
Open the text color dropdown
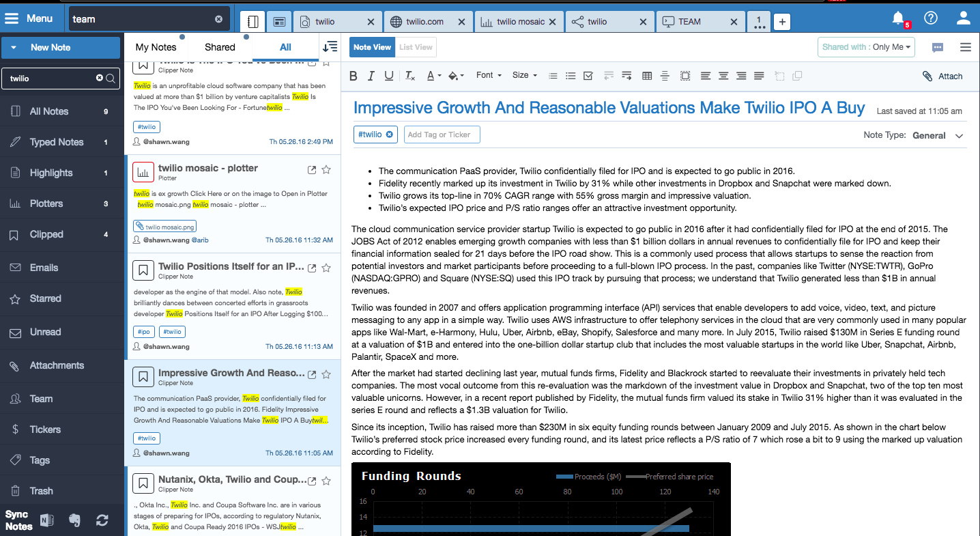click(x=434, y=76)
